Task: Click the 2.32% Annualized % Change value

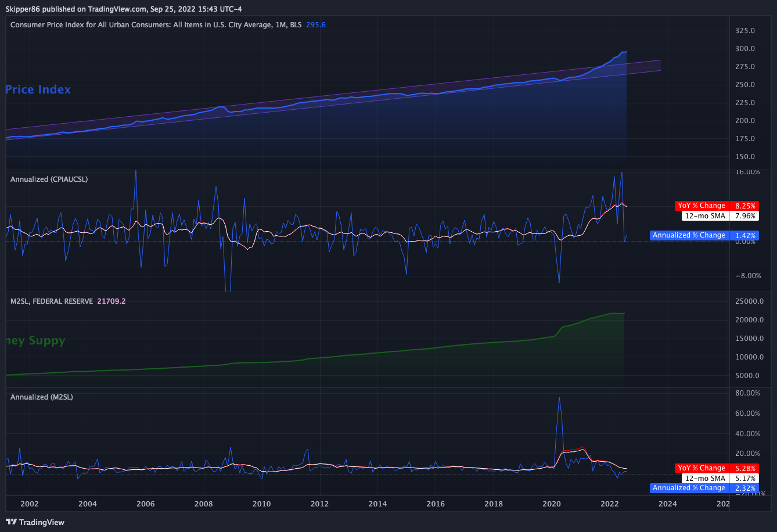Action: (x=745, y=488)
